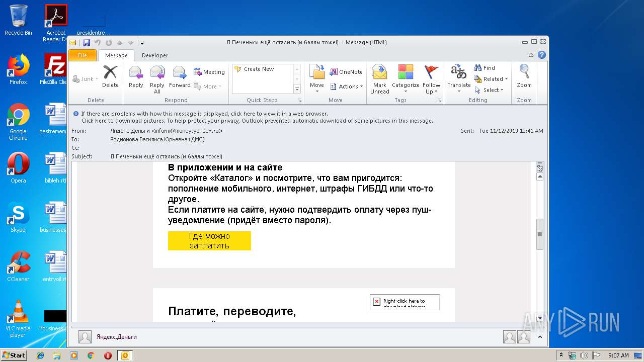
Task: Select Acrobat Reader desktop shortcut
Action: 56,24
